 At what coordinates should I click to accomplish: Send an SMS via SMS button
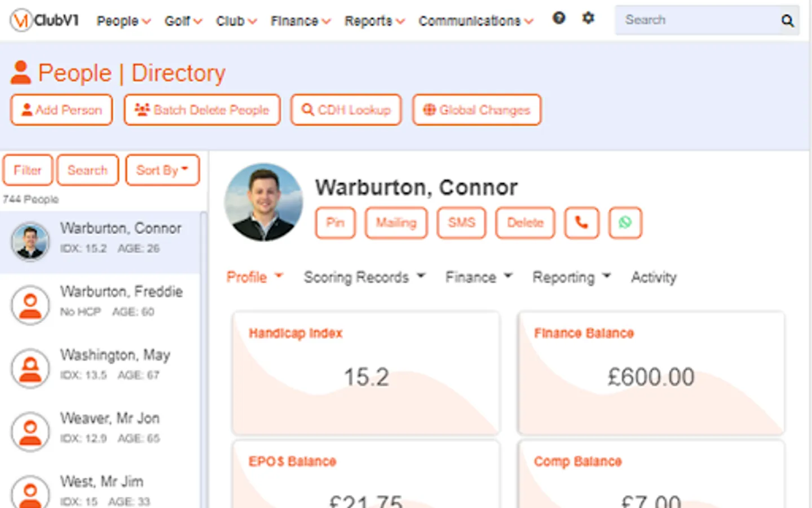click(461, 223)
